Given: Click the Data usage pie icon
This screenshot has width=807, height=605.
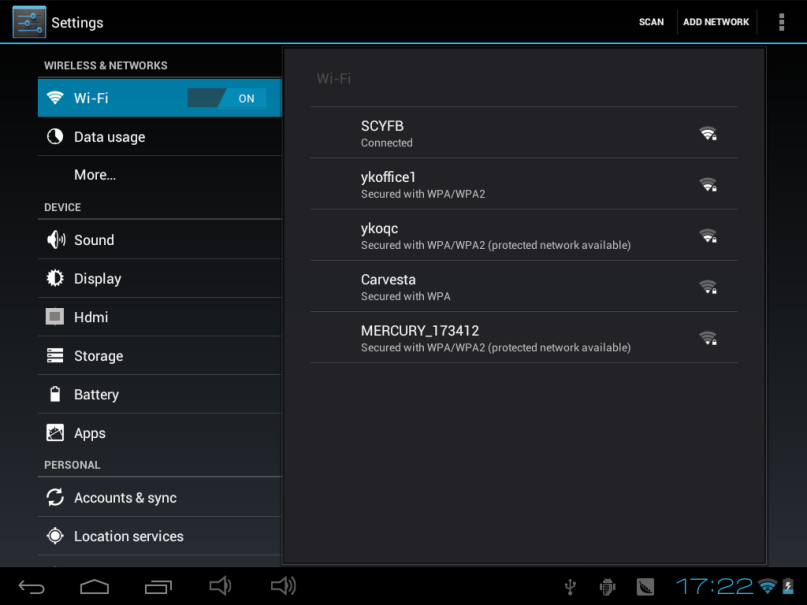Looking at the screenshot, I should coord(55,136).
